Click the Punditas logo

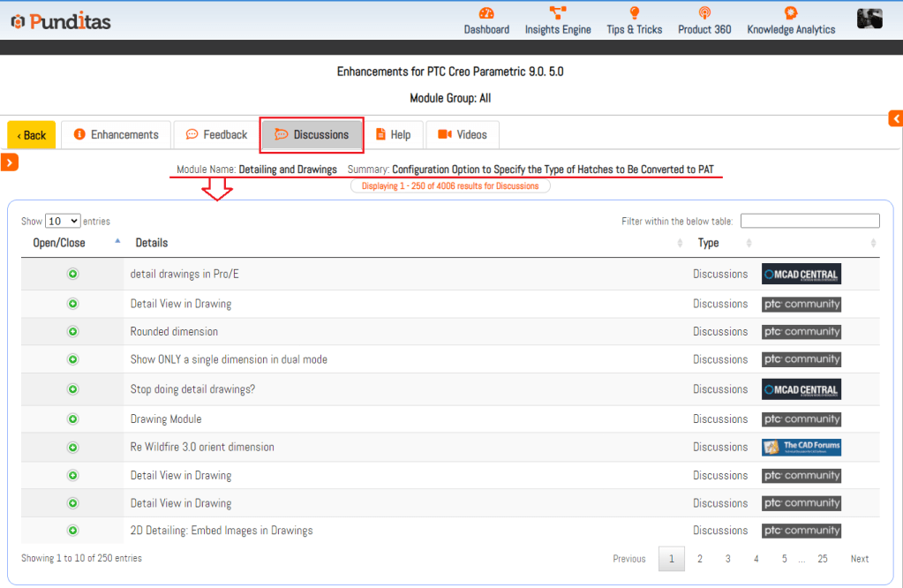pyautogui.click(x=61, y=22)
